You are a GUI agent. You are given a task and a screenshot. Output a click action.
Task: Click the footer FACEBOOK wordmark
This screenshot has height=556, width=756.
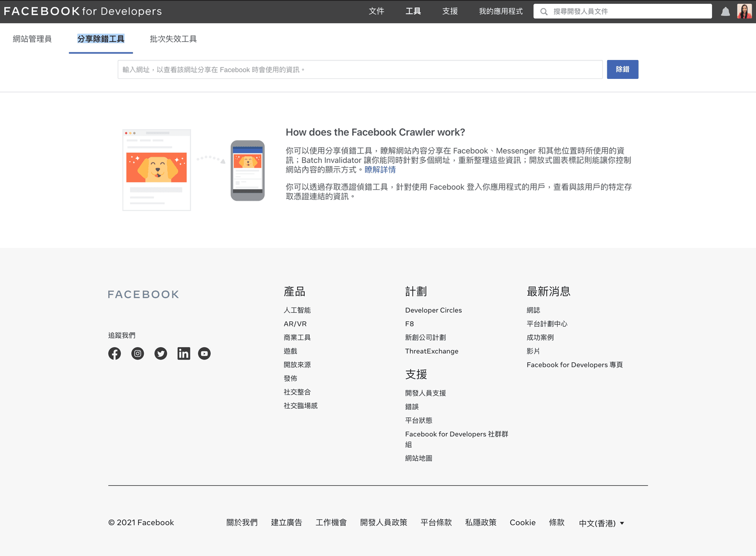point(144,294)
